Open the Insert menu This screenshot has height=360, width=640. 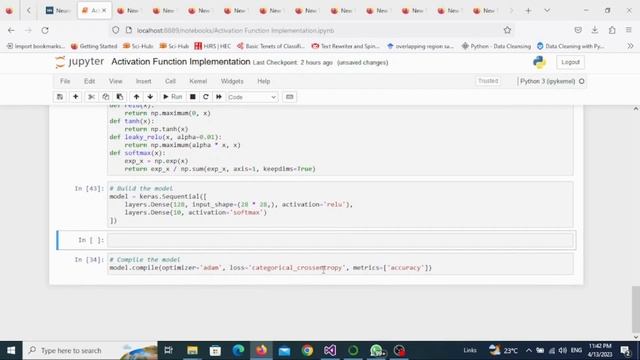tap(144, 81)
